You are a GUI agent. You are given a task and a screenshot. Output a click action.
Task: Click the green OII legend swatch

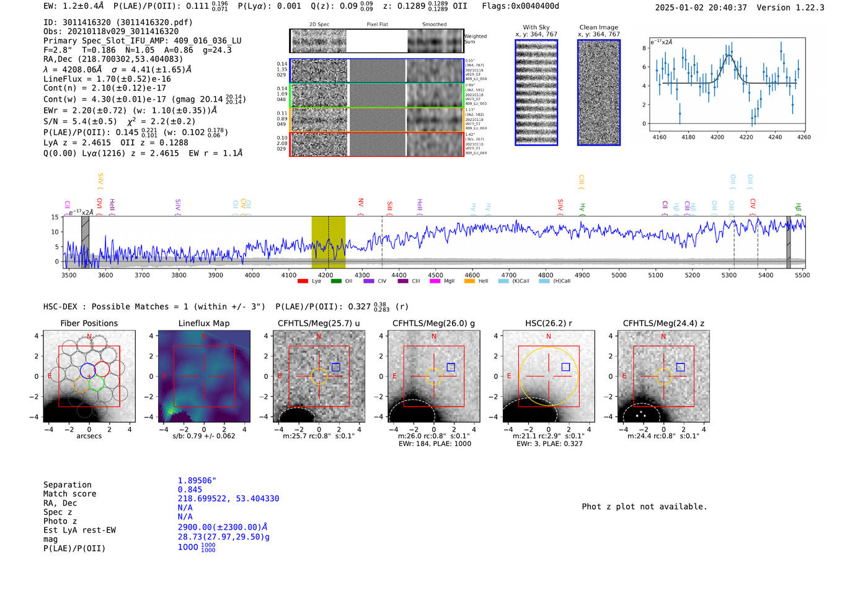coord(336,282)
